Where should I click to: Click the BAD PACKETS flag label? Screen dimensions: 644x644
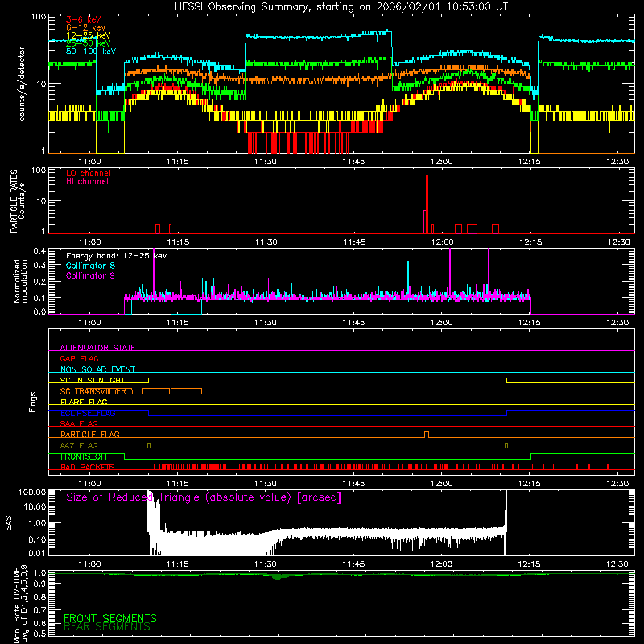click(88, 467)
